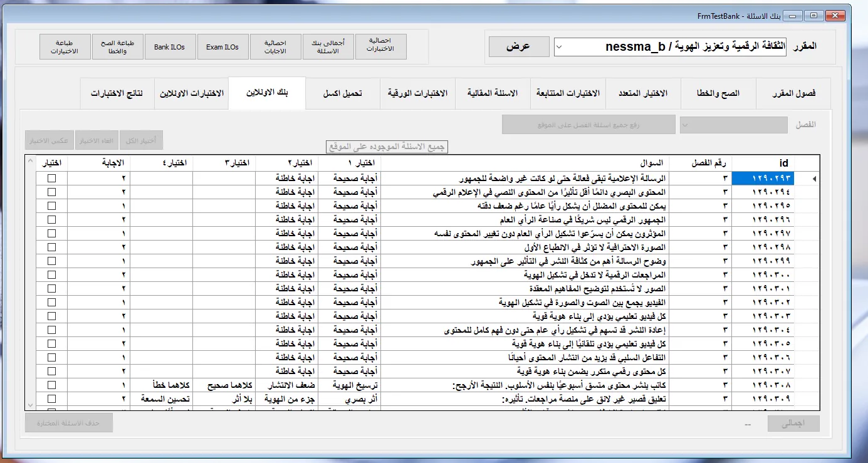This screenshot has width=868, height=463.
Task: Click the 'ضعف الانتشار' choice cell
Action: (x=286, y=385)
